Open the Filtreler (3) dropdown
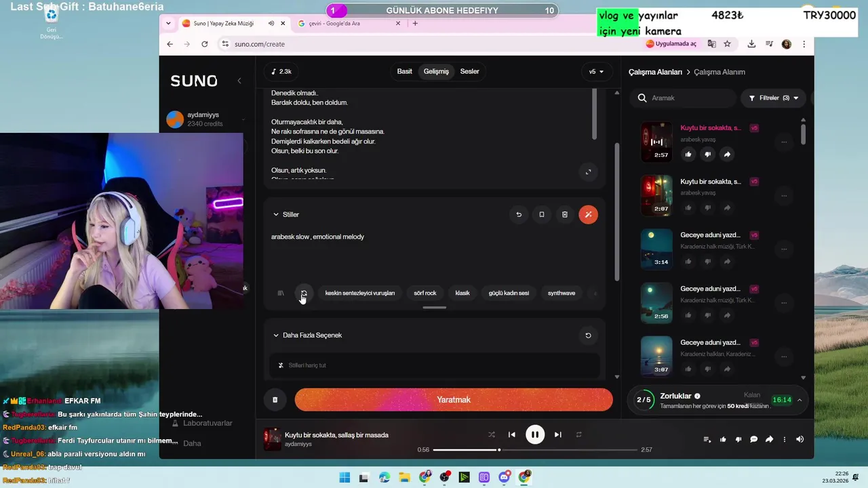This screenshot has width=868, height=488. coord(774,98)
